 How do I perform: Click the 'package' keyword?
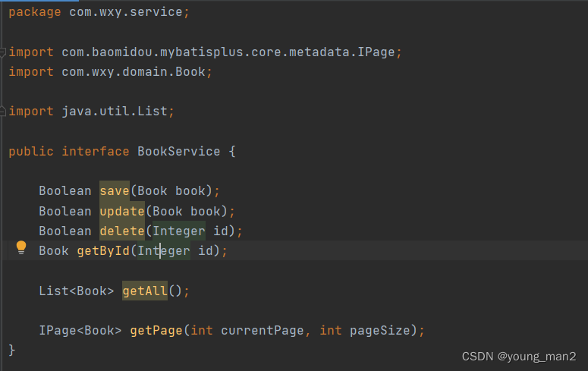[x=35, y=12]
